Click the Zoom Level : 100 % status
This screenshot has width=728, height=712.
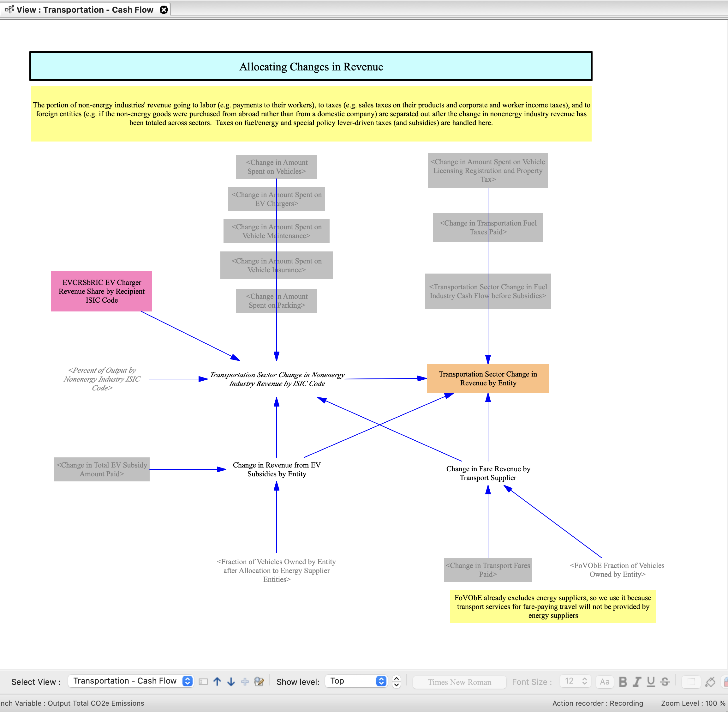coord(693,703)
